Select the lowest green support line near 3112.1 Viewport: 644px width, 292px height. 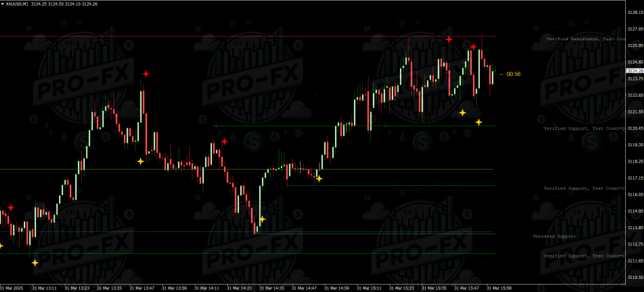coord(248,254)
